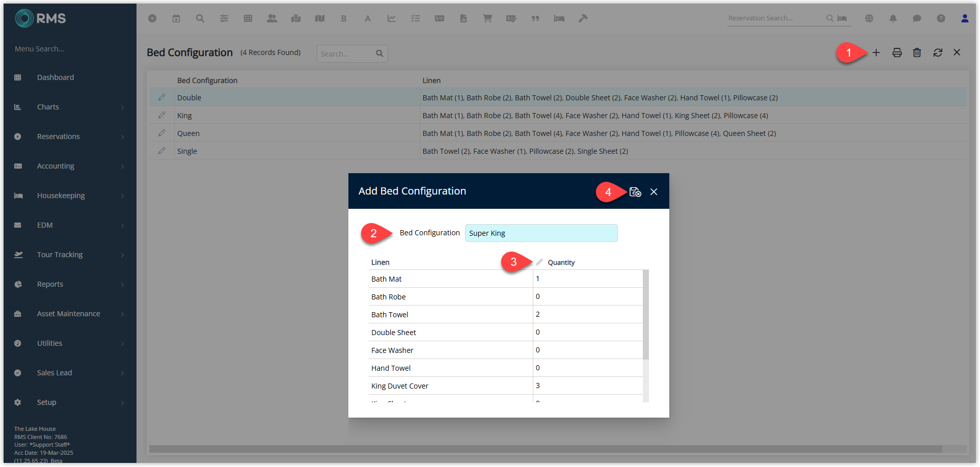This screenshot has width=980, height=467.
Task: Click the Bath Towel quantity cell
Action: tap(588, 314)
